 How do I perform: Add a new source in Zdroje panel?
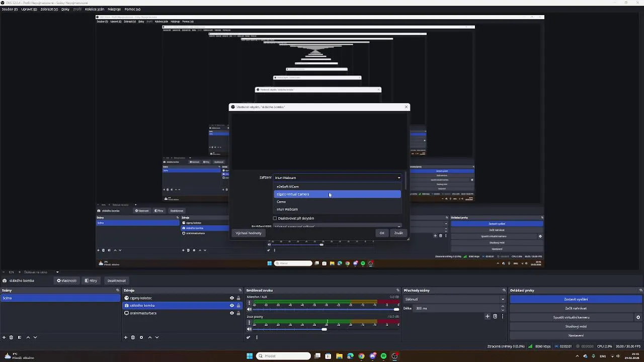click(x=126, y=337)
